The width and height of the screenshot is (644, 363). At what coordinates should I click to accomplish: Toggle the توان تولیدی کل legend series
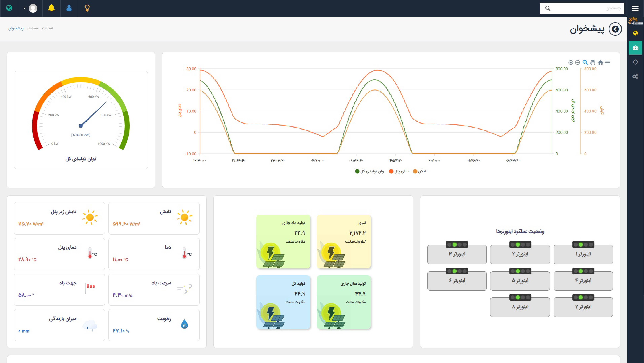coord(370,171)
